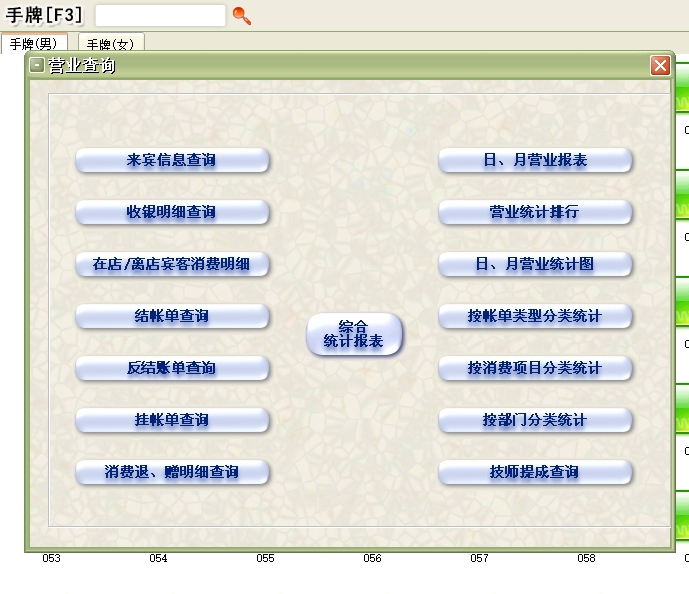Click the 反结账单查询 button

(x=172, y=368)
